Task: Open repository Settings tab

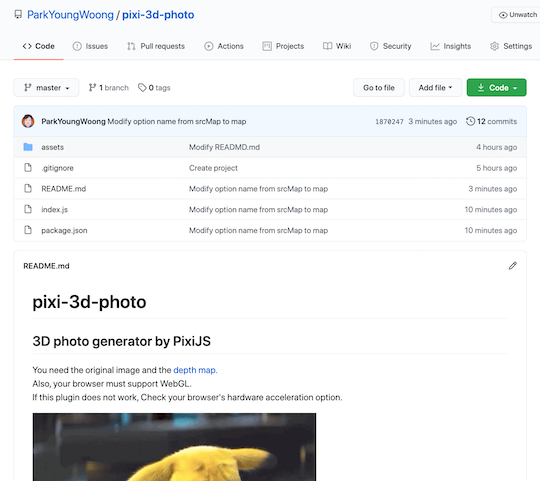Action: (511, 46)
